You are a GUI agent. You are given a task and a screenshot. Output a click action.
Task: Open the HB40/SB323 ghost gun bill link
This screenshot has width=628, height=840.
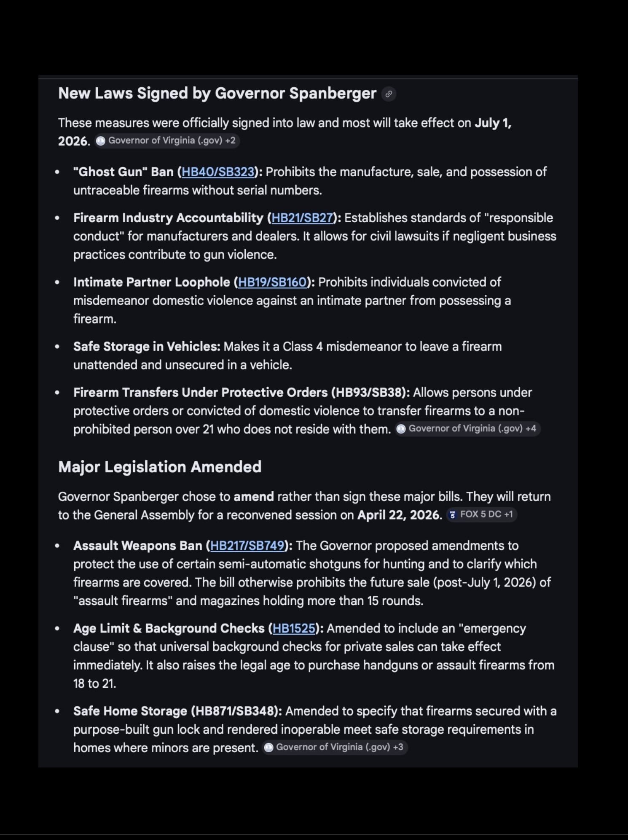click(x=218, y=172)
